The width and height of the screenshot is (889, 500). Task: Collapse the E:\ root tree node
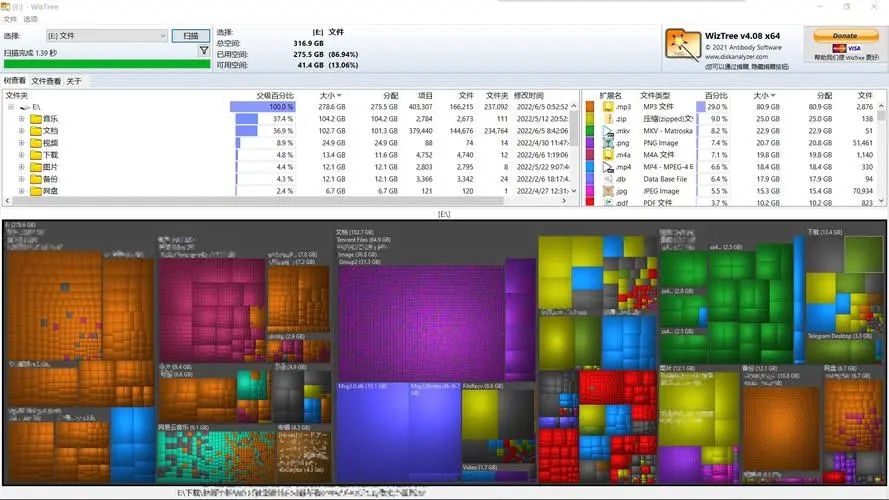(x=11, y=107)
